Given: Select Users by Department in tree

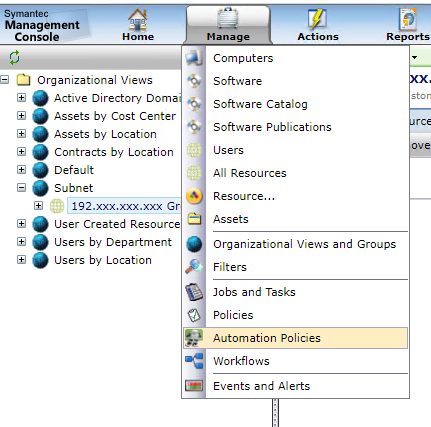Looking at the screenshot, I should 113,242.
